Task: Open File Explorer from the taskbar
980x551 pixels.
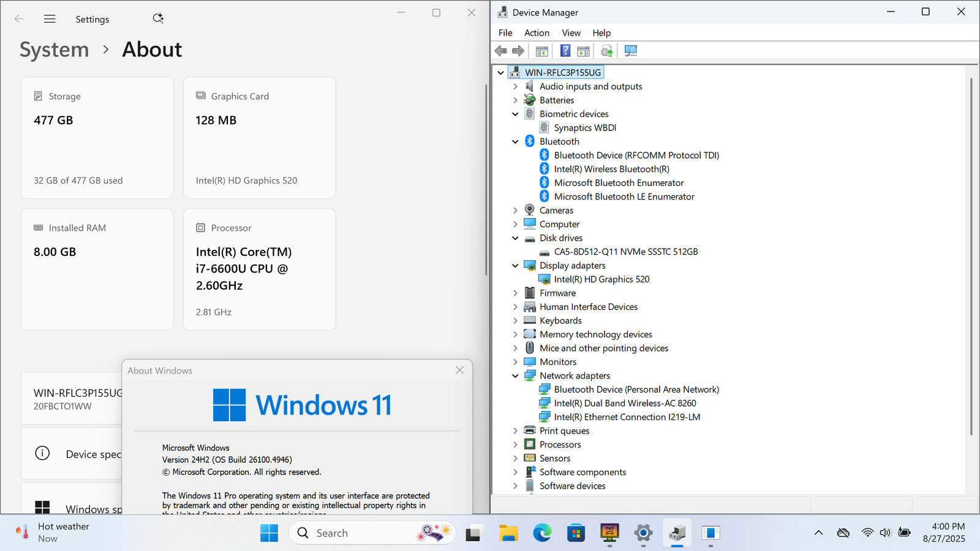Action: [508, 533]
